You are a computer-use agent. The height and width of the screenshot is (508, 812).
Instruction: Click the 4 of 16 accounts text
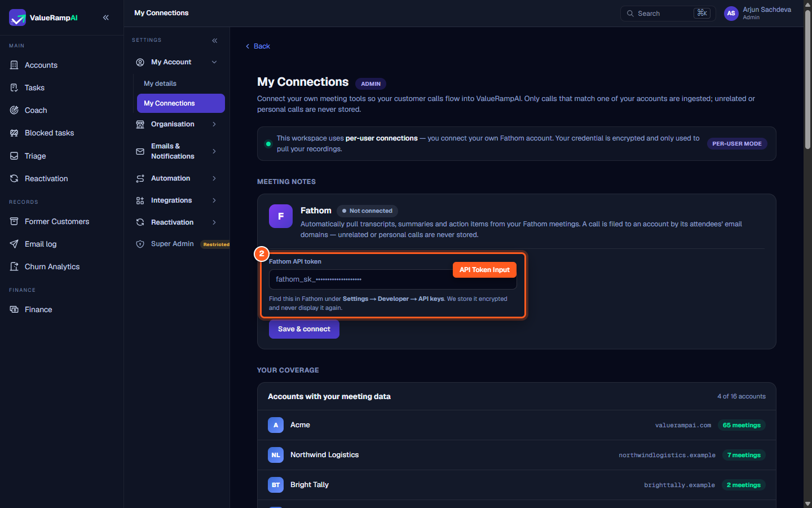742,396
